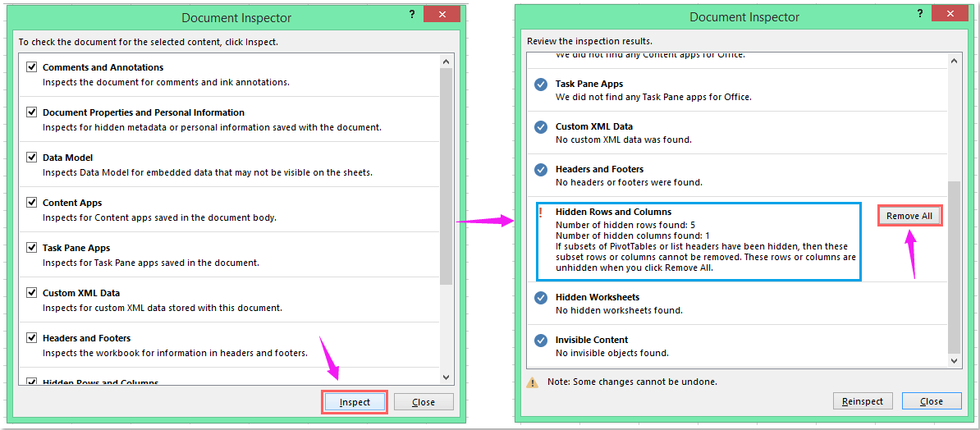
Task: Click Close in the right results dialog
Action: (932, 401)
